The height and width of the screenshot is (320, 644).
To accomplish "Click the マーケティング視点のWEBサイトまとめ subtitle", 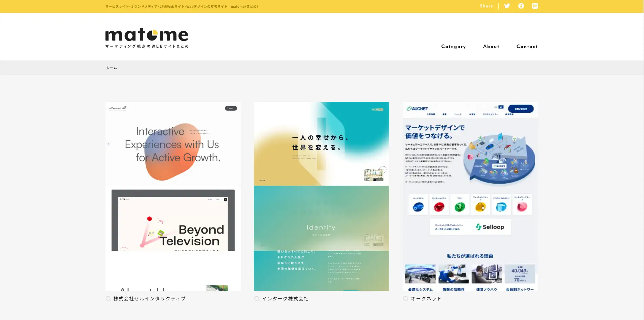I will [147, 46].
